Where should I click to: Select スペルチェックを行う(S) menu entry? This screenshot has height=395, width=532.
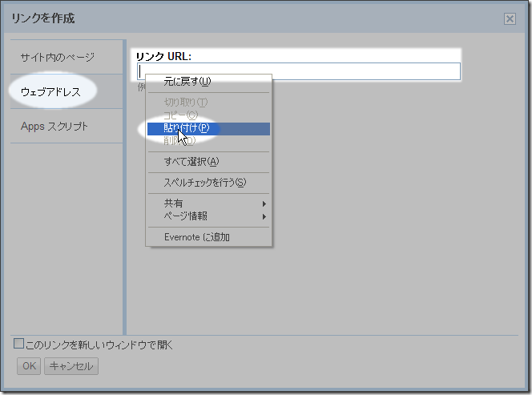coord(208,183)
